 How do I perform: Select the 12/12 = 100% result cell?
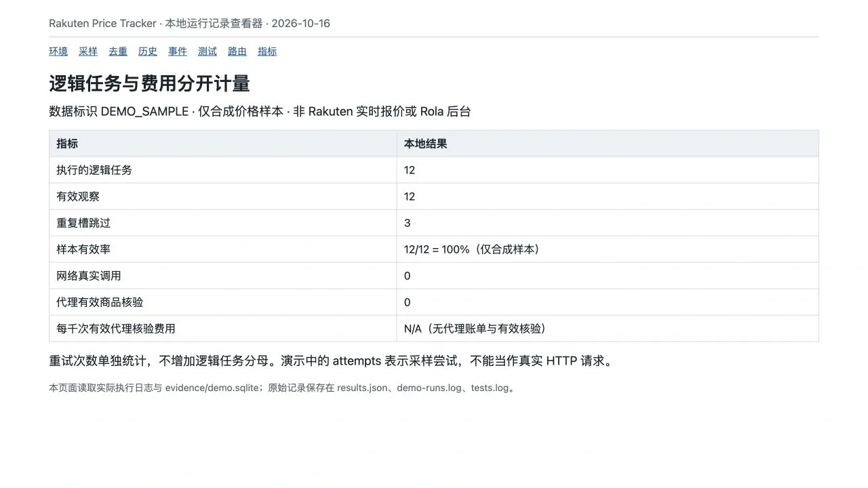[x=608, y=249]
